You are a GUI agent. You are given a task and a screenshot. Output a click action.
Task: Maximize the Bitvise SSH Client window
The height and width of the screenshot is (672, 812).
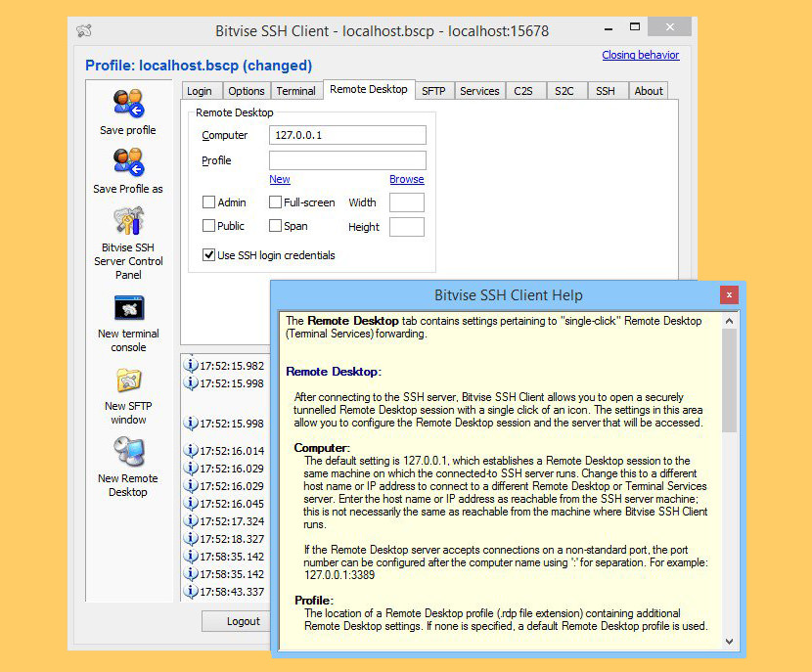[x=634, y=27]
